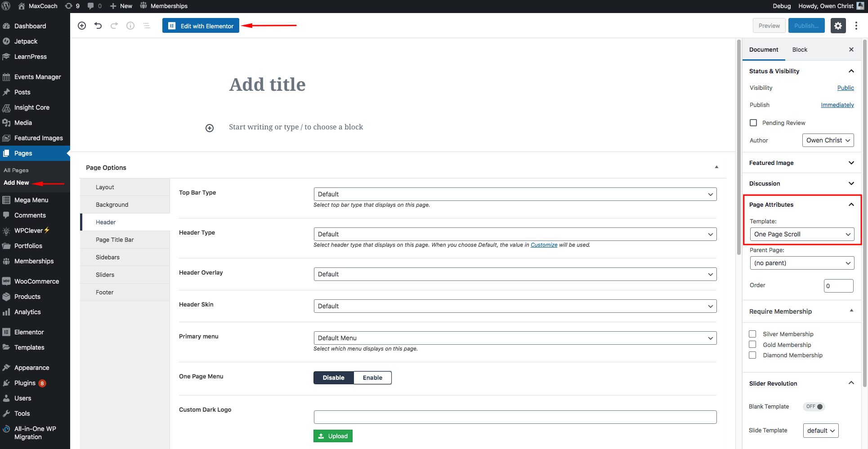
Task: Click the WordPress logo icon
Action: tap(6, 6)
